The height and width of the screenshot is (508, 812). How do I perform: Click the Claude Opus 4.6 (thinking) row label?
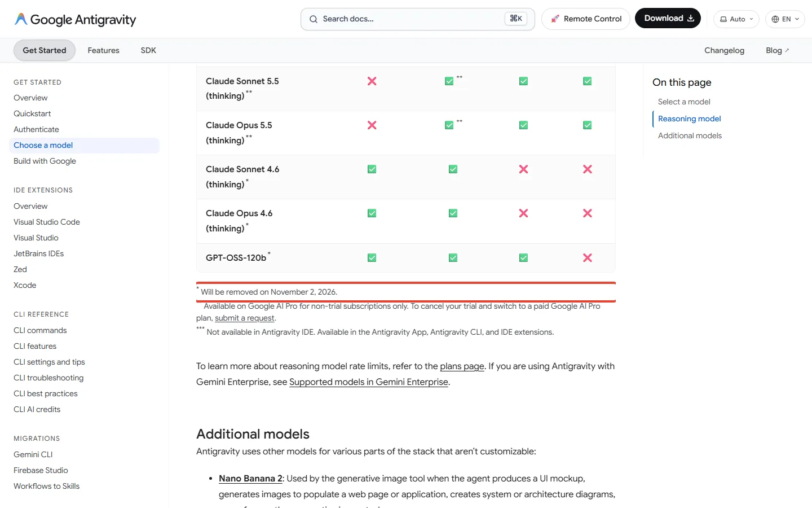(239, 221)
